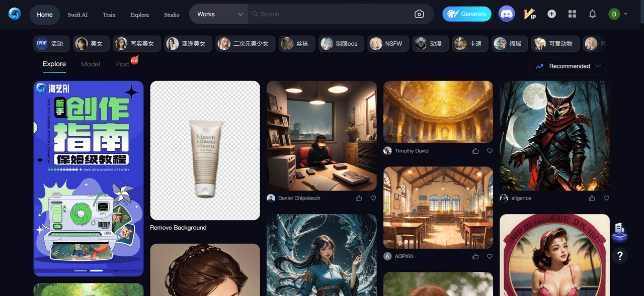Select the 活动 event category chip
The image size is (644, 296).
coord(51,44)
